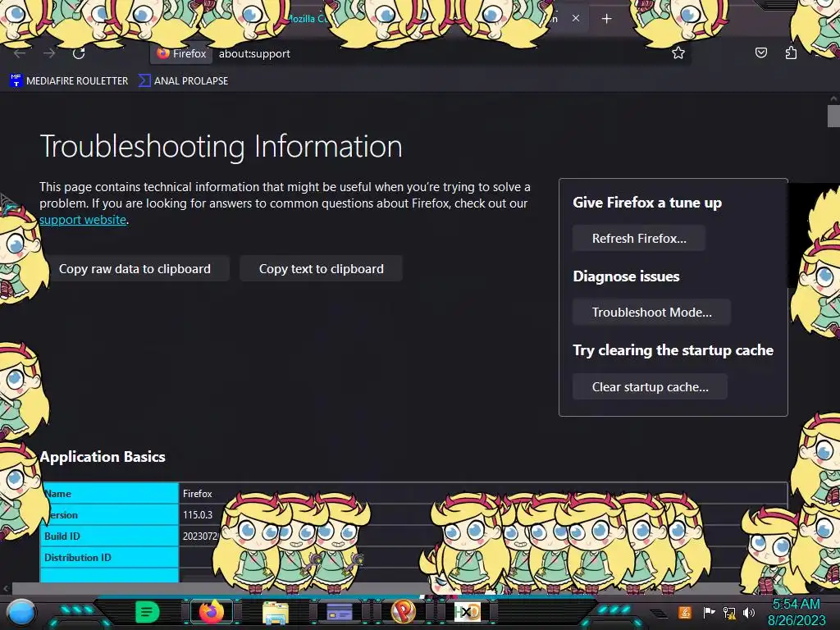The height and width of the screenshot is (630, 840).
Task: Select the Distribution ID row header
Action: click(109, 557)
